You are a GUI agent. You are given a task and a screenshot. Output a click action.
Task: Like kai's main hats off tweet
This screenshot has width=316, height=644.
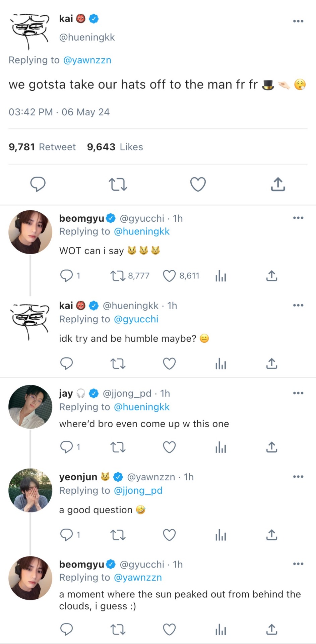(198, 184)
